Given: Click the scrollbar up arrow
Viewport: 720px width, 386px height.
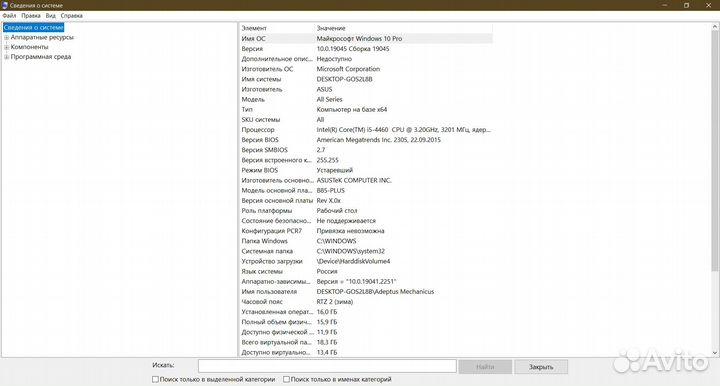Looking at the screenshot, I should [x=714, y=27].
